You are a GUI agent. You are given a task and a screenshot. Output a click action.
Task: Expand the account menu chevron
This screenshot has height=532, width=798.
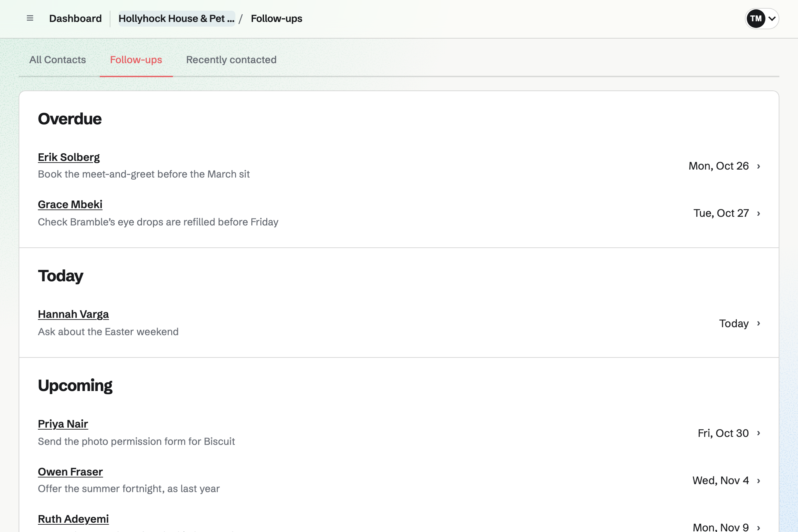[772, 19]
